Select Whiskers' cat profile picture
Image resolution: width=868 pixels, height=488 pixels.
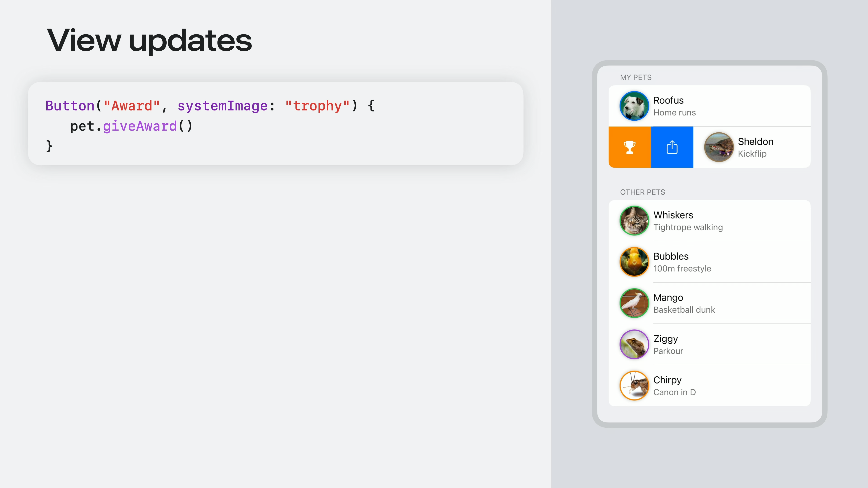pos(634,221)
